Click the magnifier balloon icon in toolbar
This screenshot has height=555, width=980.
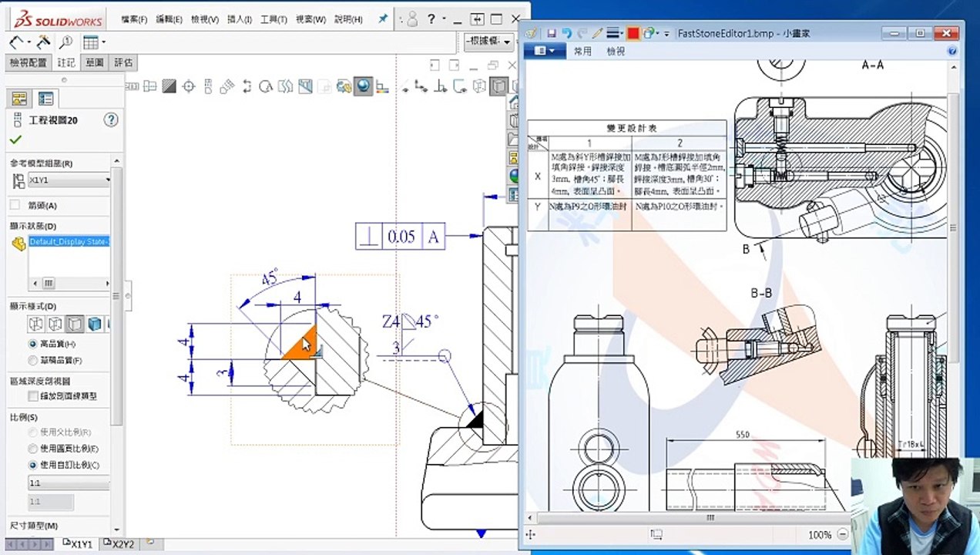coord(66,42)
